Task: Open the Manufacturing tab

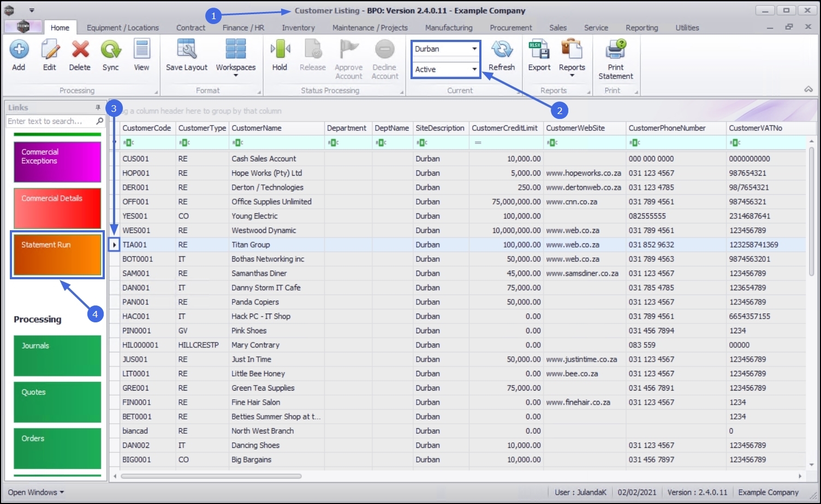Action: coord(449,28)
